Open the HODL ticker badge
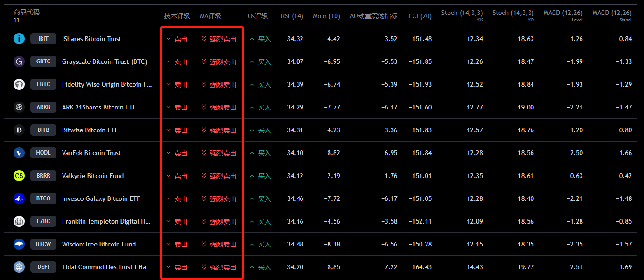Screen dimensions: 644x280 click(43, 153)
